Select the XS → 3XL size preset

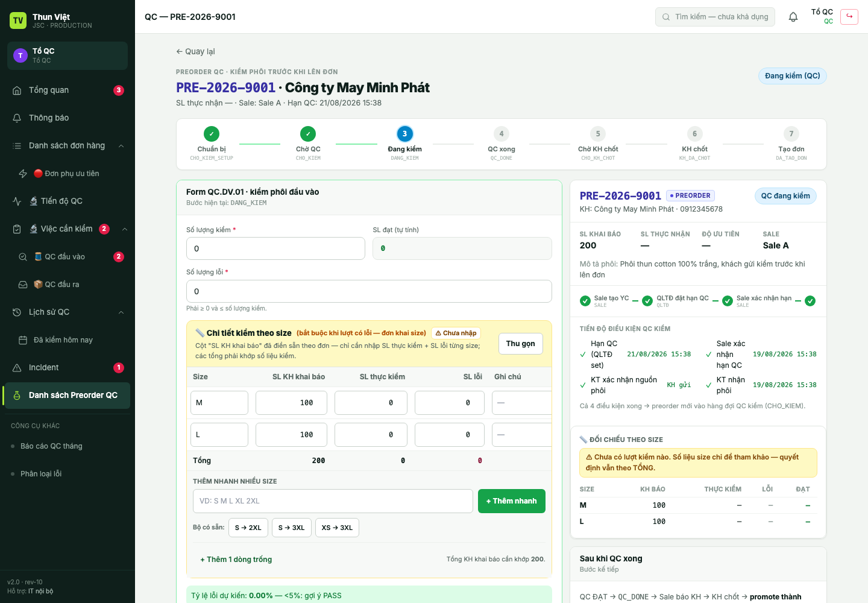[x=338, y=528]
